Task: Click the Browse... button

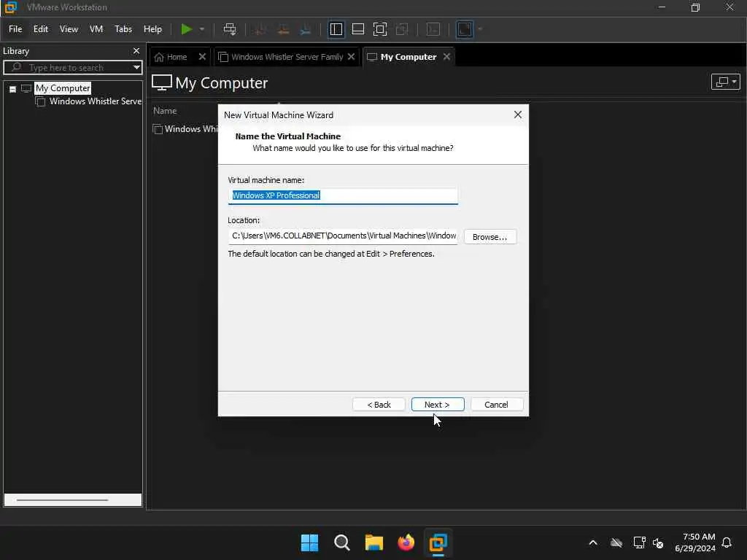Action: (x=489, y=237)
